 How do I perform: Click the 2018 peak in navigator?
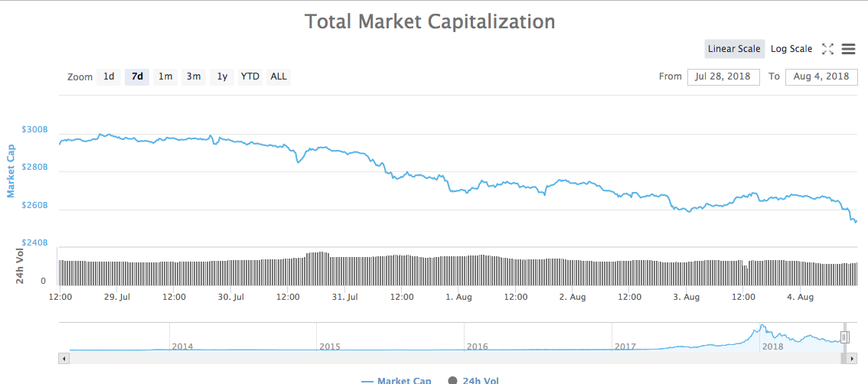[762, 327]
